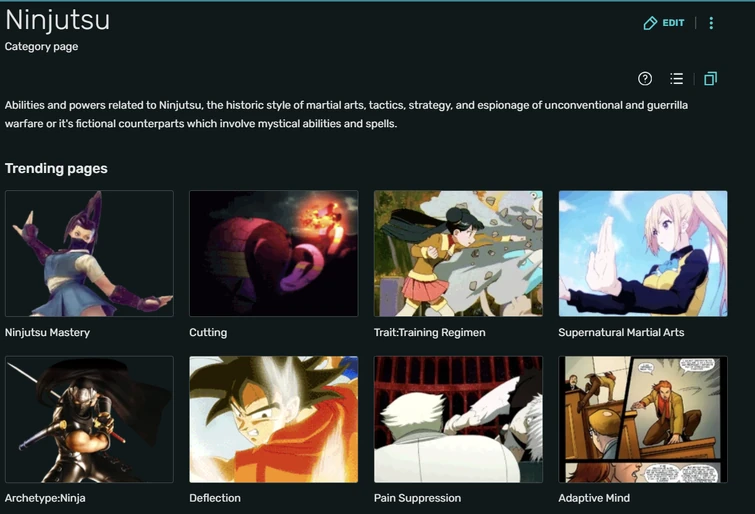Image resolution: width=755 pixels, height=514 pixels.
Task: Open the Deflection page link
Action: coord(215,498)
